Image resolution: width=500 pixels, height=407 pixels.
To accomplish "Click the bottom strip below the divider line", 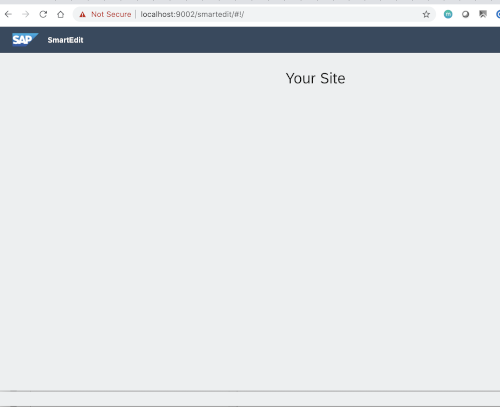I will [250, 399].
